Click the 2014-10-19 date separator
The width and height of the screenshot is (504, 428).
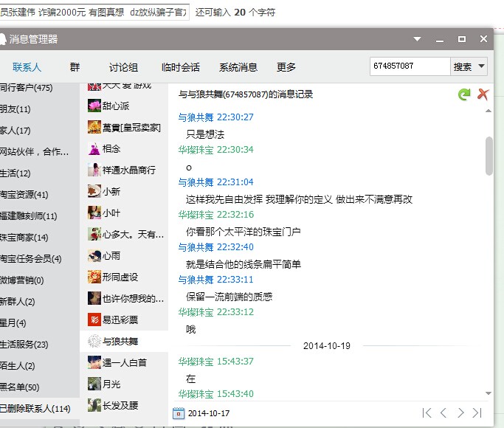(327, 346)
